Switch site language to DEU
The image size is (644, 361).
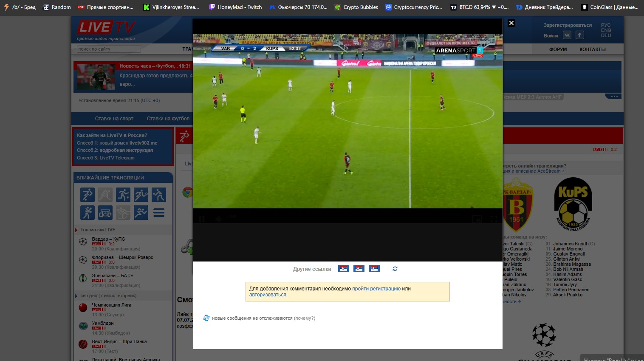click(x=606, y=35)
